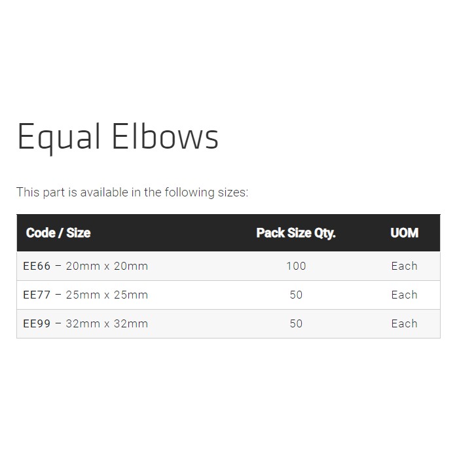Click the pack quantity 50 for EE99
476x476 pixels.
point(296,324)
